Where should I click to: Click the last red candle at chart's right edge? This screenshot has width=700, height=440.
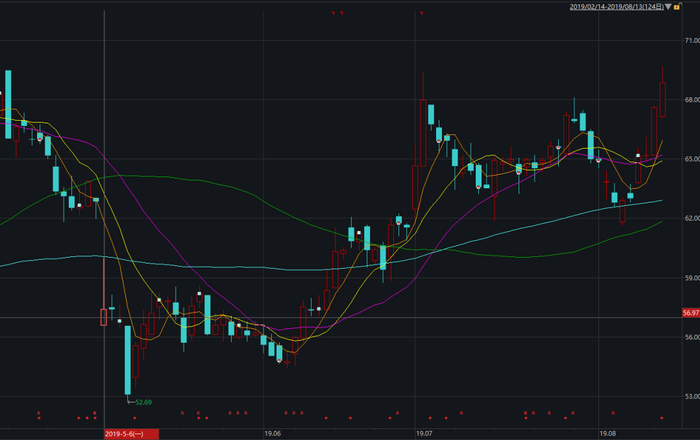pos(663,97)
